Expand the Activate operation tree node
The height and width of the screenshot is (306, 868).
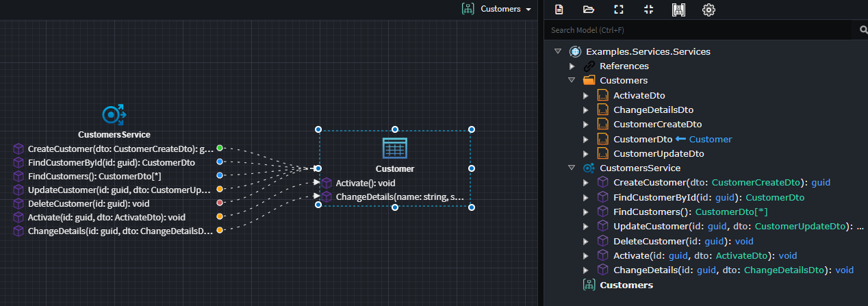[x=586, y=255]
